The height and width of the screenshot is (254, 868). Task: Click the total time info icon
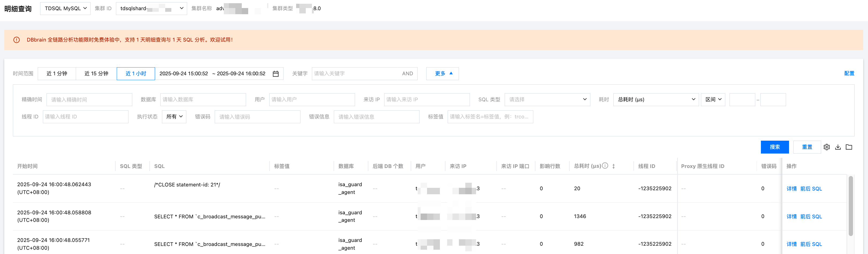point(605,166)
